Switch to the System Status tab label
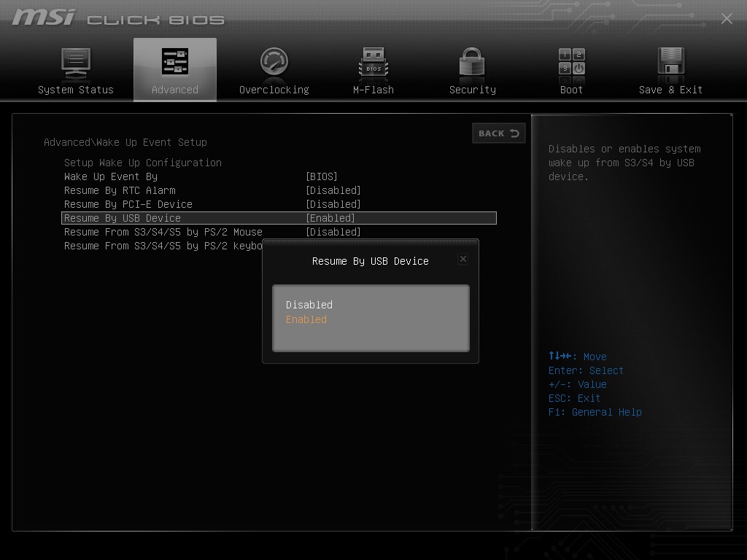The height and width of the screenshot is (560, 747). 76,90
